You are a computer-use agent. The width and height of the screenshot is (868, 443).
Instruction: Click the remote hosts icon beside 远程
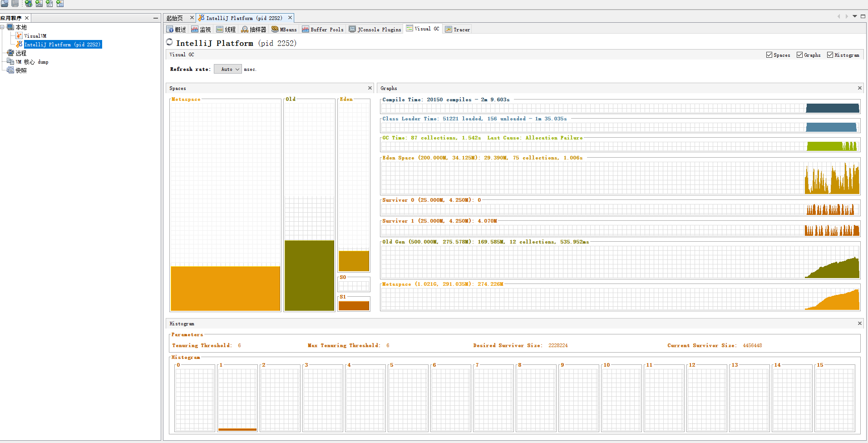click(x=10, y=53)
